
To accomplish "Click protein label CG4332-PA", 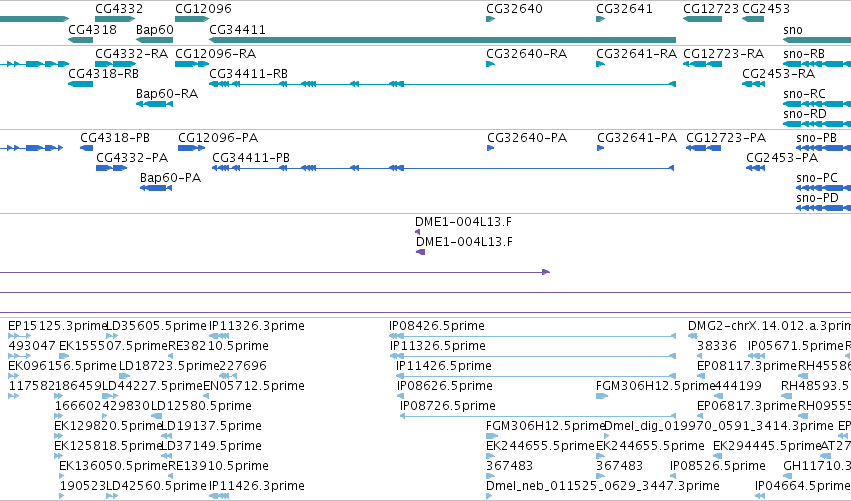I will point(132,158).
